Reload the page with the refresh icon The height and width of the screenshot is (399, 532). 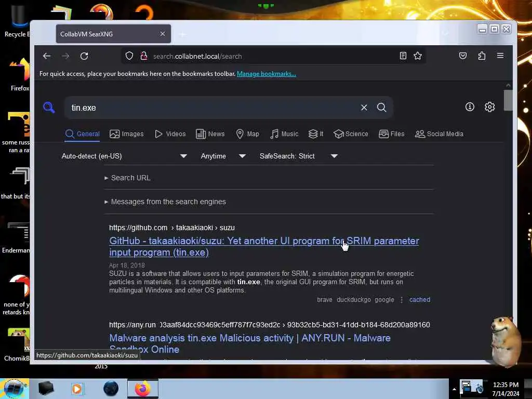(84, 56)
